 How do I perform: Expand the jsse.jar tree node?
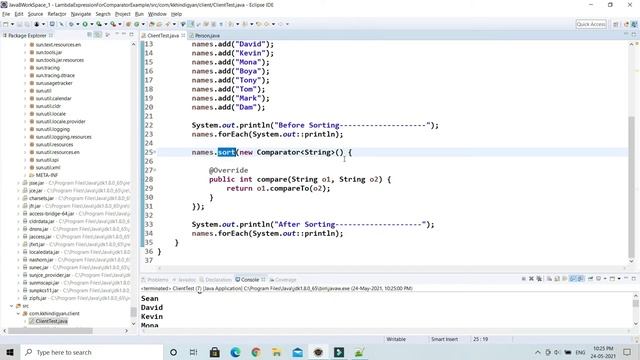point(18,183)
